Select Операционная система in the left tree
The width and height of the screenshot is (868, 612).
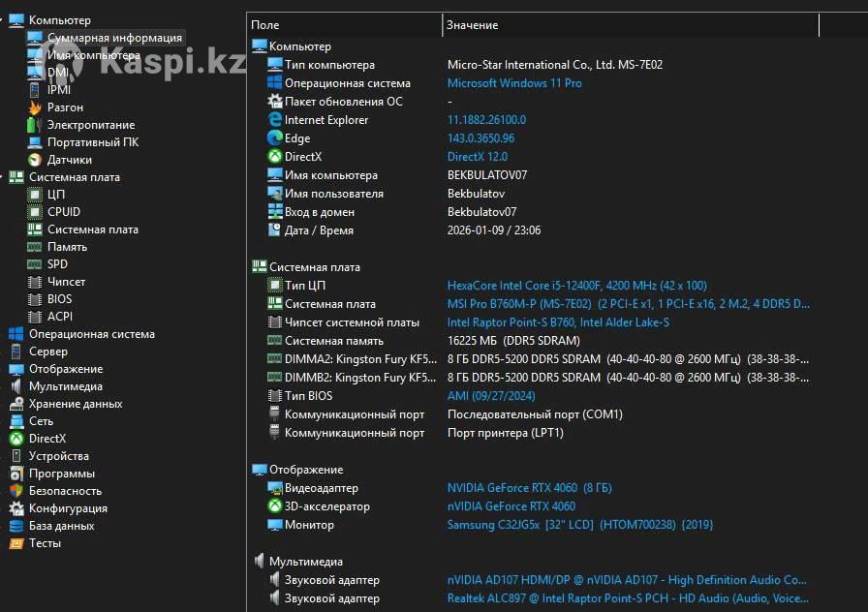click(x=91, y=334)
